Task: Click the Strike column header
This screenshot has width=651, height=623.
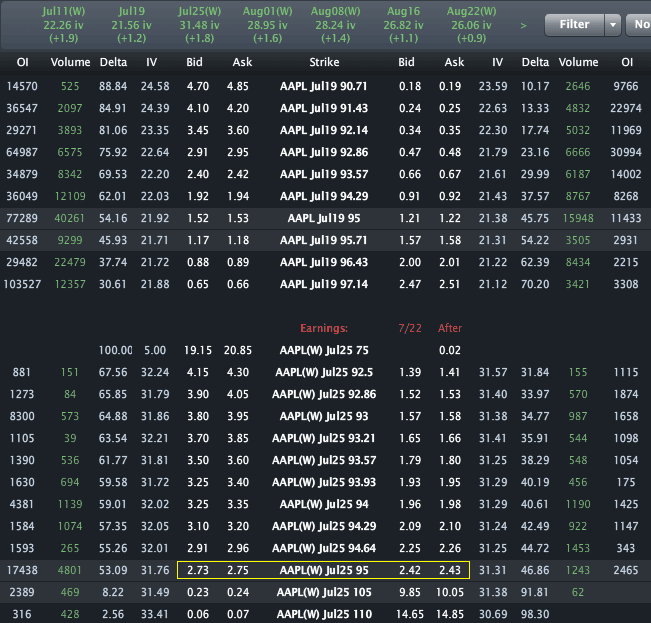Action: tap(324, 62)
